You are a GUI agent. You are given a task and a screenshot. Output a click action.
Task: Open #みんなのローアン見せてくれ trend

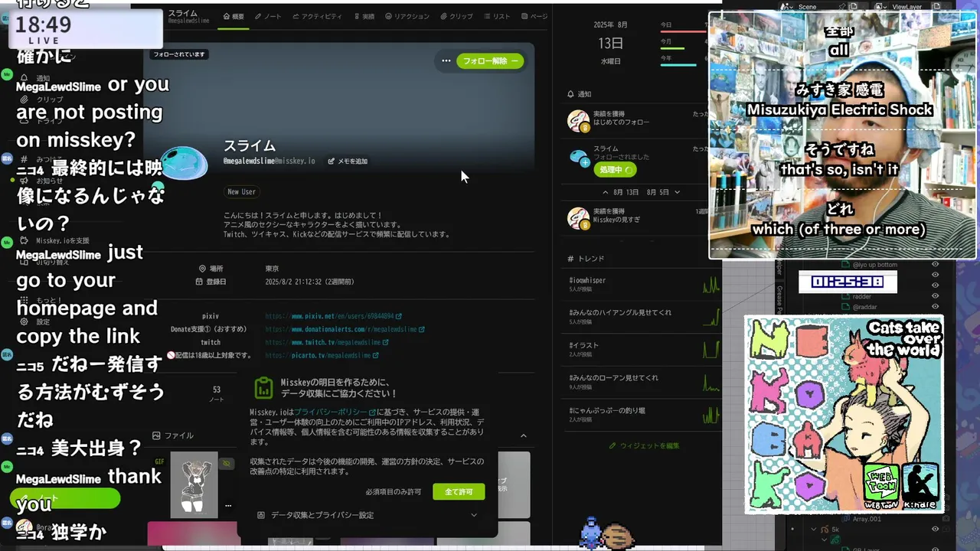[x=613, y=377]
